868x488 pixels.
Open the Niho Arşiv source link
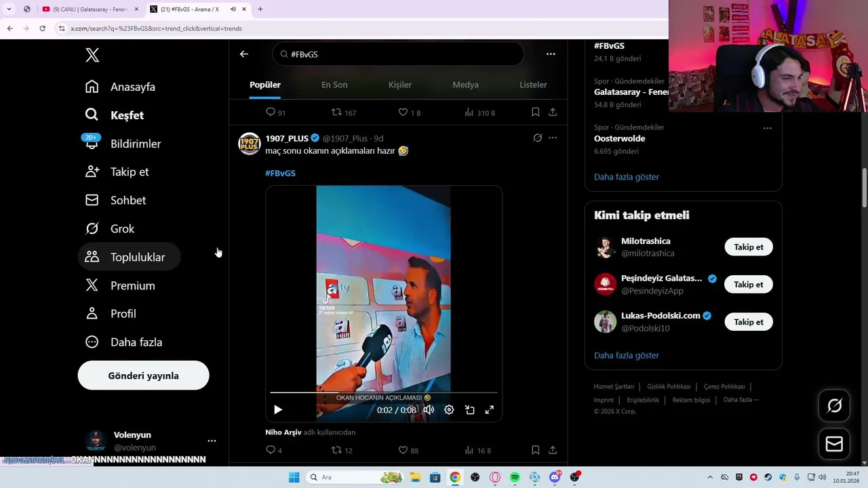(x=283, y=432)
